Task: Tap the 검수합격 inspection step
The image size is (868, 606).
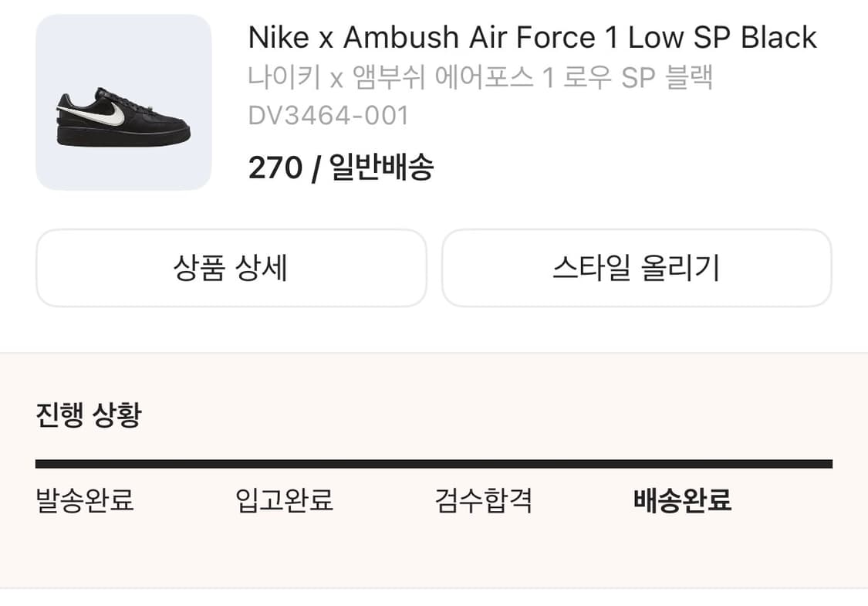Action: coord(484,500)
